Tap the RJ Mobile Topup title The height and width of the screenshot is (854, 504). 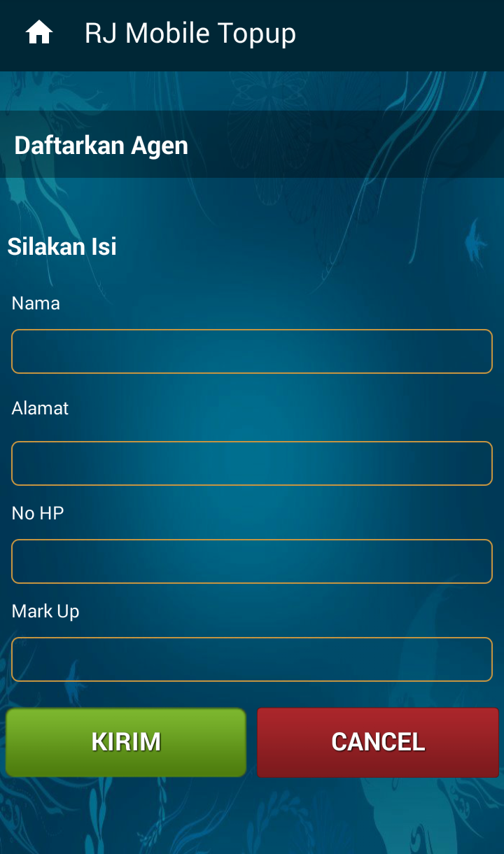pyautogui.click(x=190, y=33)
